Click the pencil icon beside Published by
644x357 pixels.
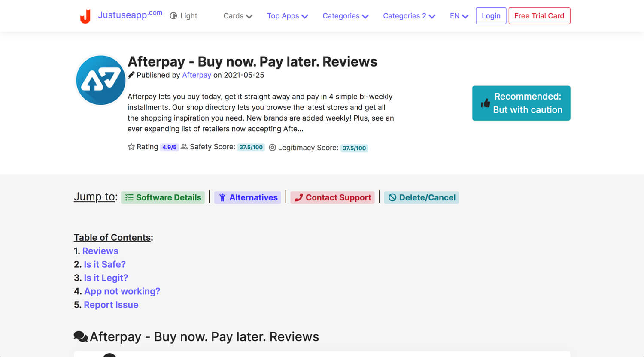[x=131, y=75]
